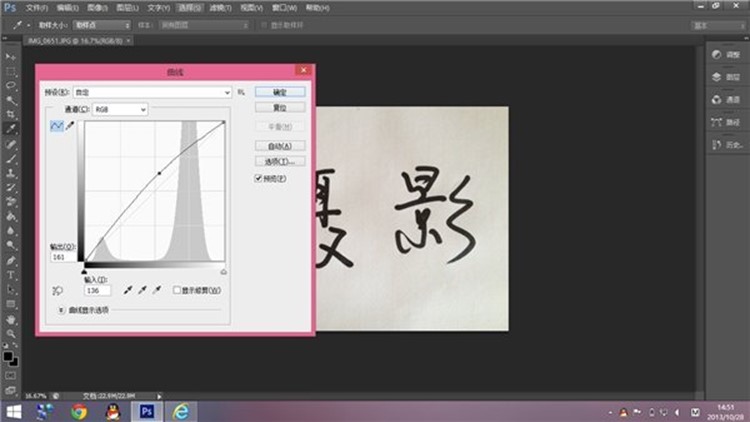The height and width of the screenshot is (422, 750).
Task: Pick the white point eyedropper
Action: [159, 290]
